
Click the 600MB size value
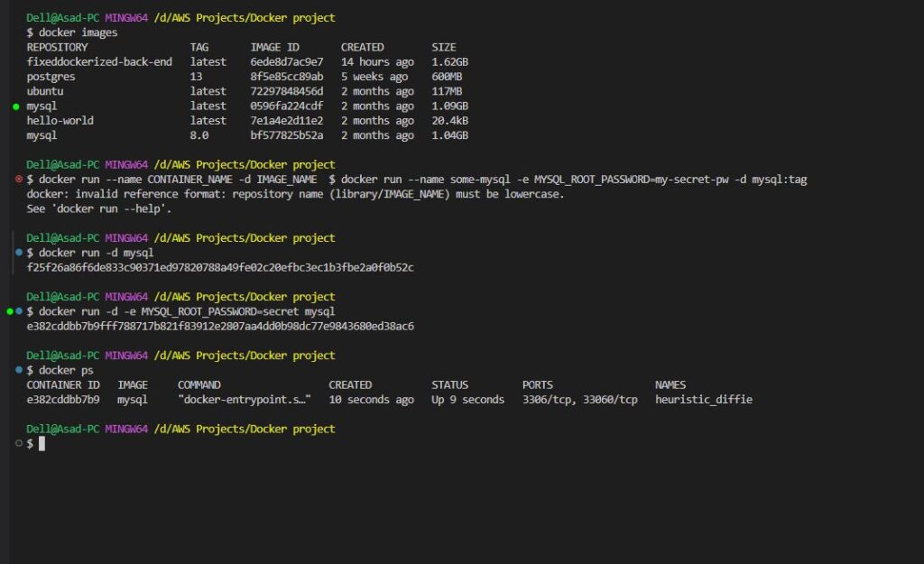(447, 77)
